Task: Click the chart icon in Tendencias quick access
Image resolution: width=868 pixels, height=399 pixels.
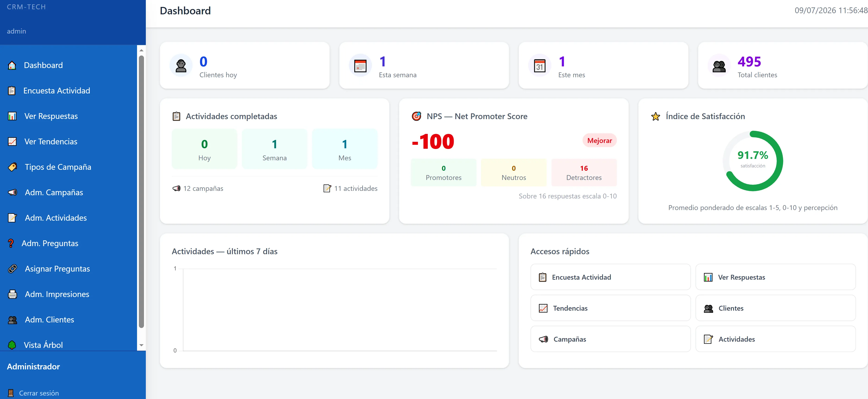Action: tap(543, 308)
